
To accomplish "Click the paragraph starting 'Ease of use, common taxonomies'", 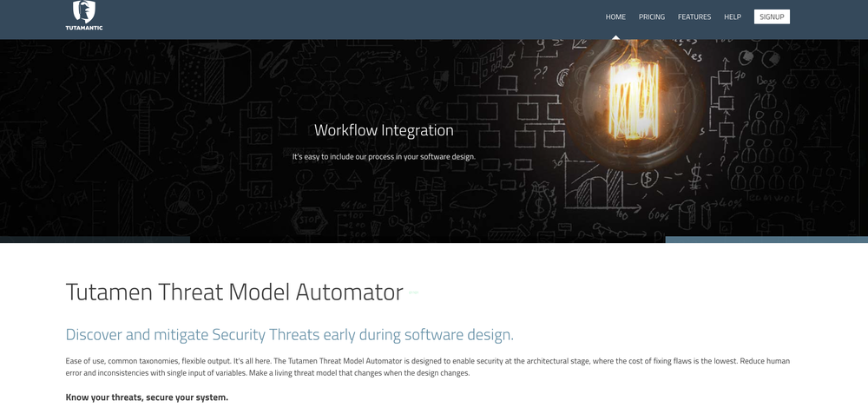I will point(427,367).
